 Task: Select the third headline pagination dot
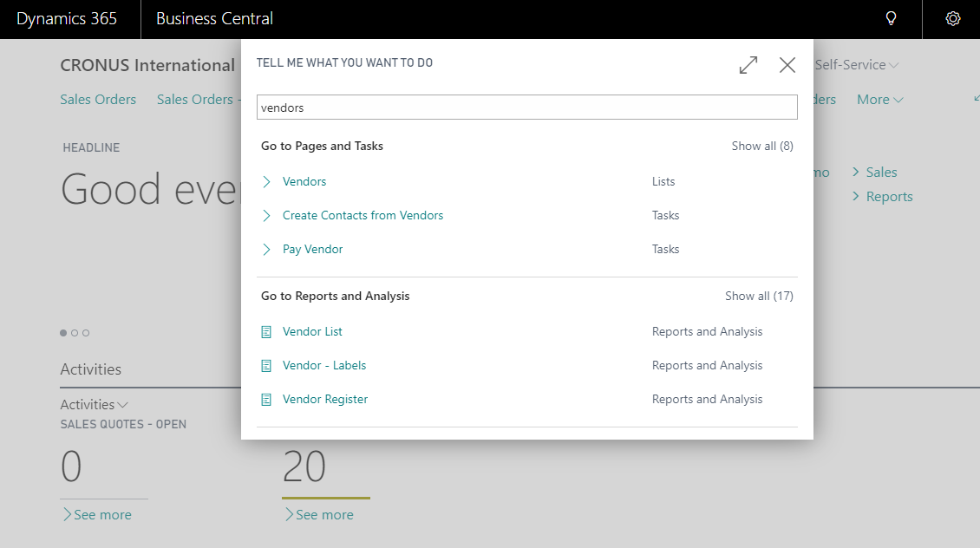coord(86,333)
